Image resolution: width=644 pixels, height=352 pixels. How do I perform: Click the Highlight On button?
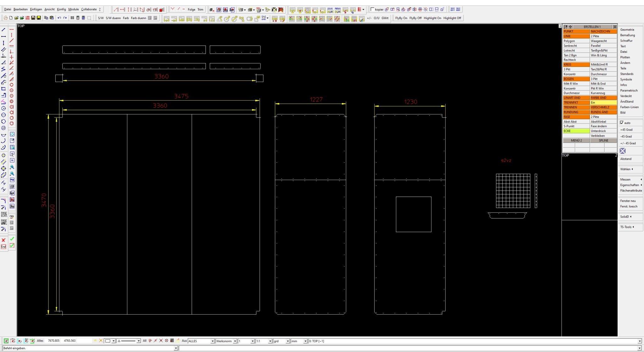click(432, 18)
